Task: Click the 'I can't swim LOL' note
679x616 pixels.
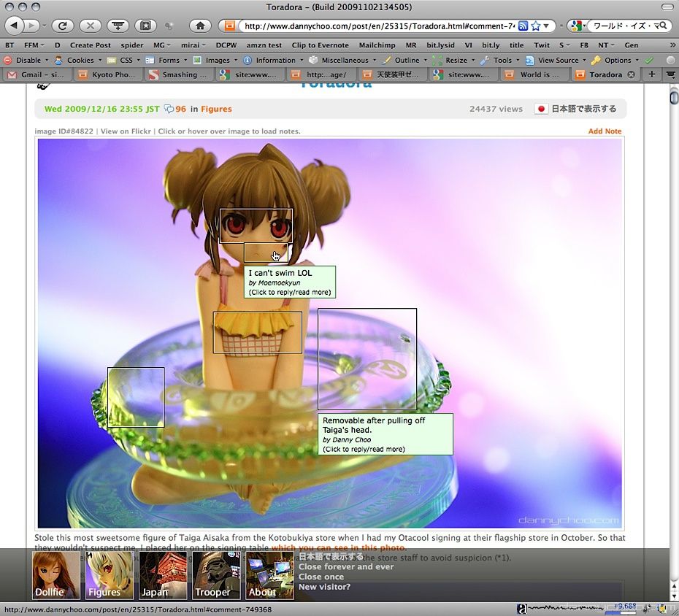Action: click(x=290, y=282)
